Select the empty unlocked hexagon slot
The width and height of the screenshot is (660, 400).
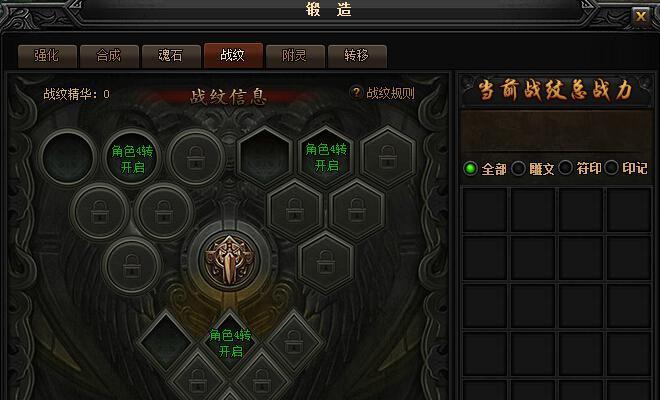[264, 157]
